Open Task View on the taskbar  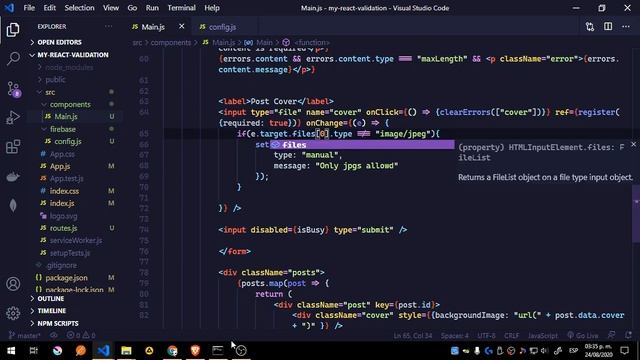tap(33, 351)
